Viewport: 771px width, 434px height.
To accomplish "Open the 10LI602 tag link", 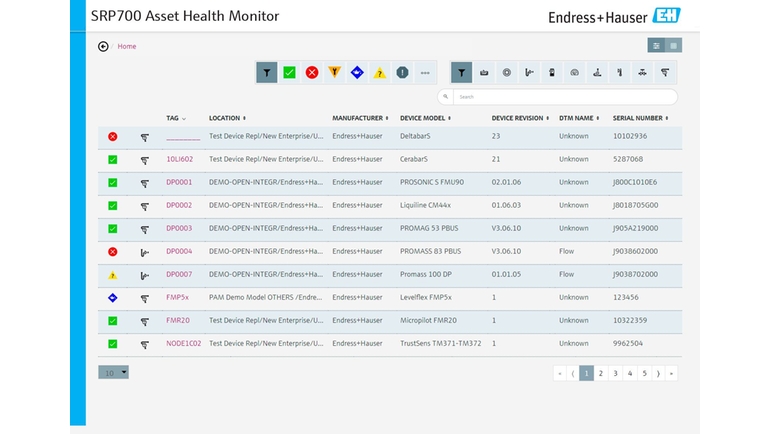I will pyautogui.click(x=179, y=159).
